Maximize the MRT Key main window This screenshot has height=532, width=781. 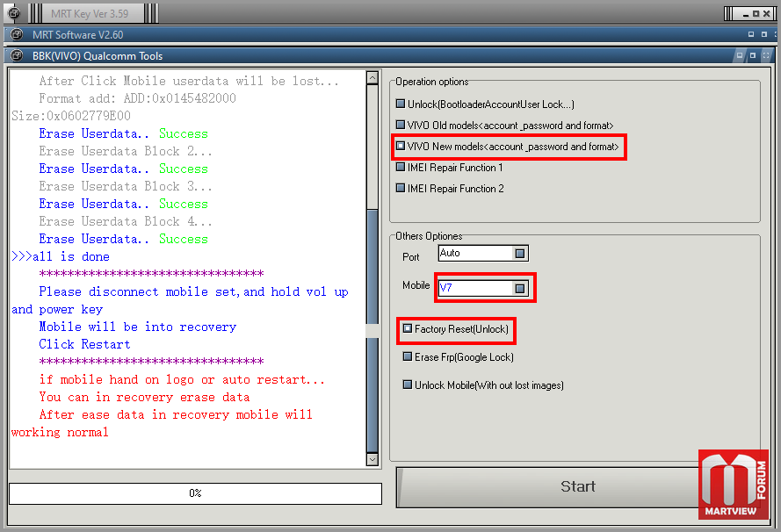tap(756, 14)
